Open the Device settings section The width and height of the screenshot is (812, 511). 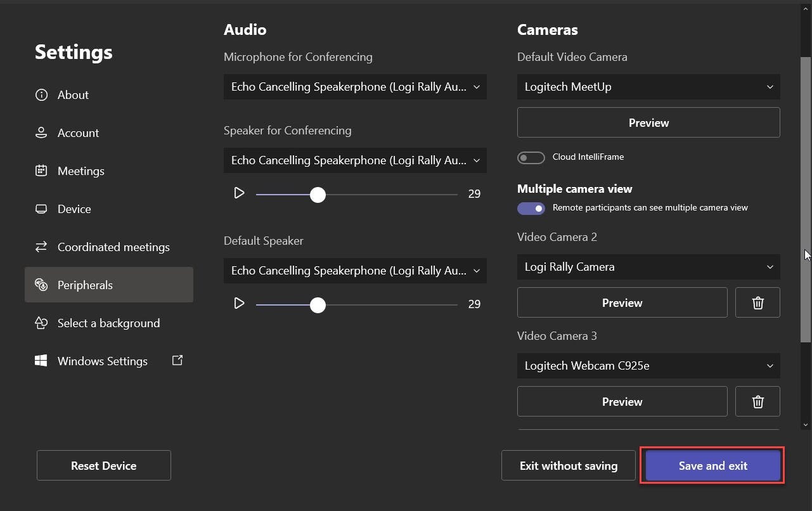tap(74, 209)
